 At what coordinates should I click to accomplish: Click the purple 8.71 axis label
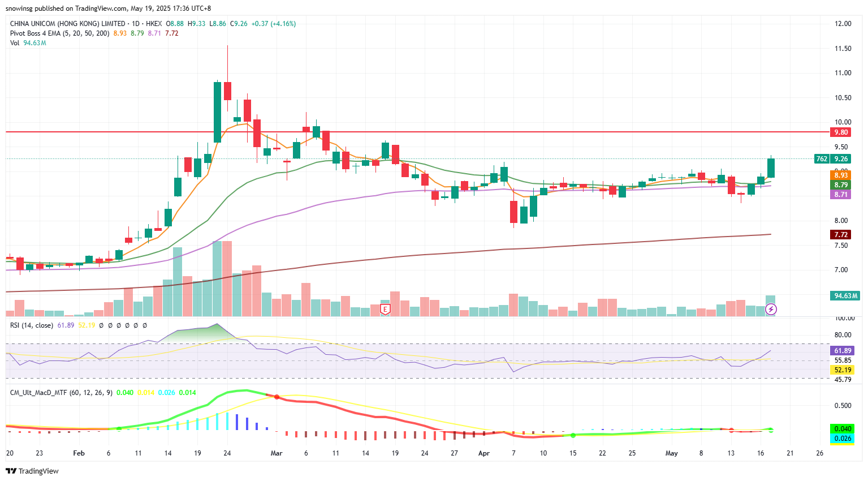pos(841,195)
